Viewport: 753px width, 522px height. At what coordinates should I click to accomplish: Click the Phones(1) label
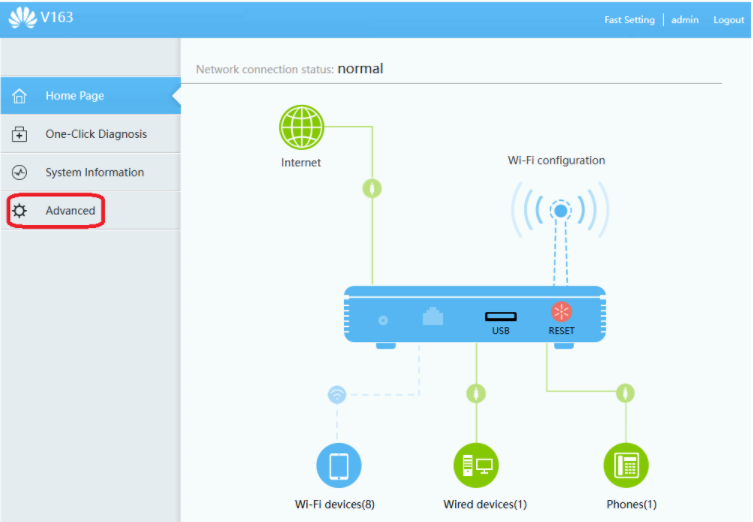pyautogui.click(x=631, y=504)
